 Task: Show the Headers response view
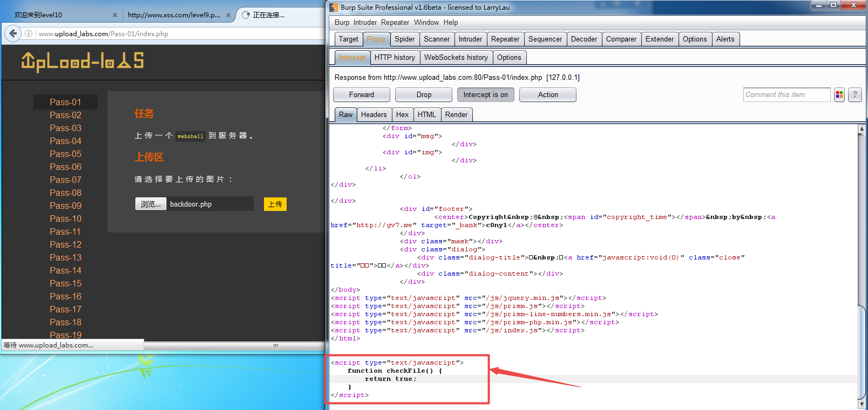[x=374, y=115]
